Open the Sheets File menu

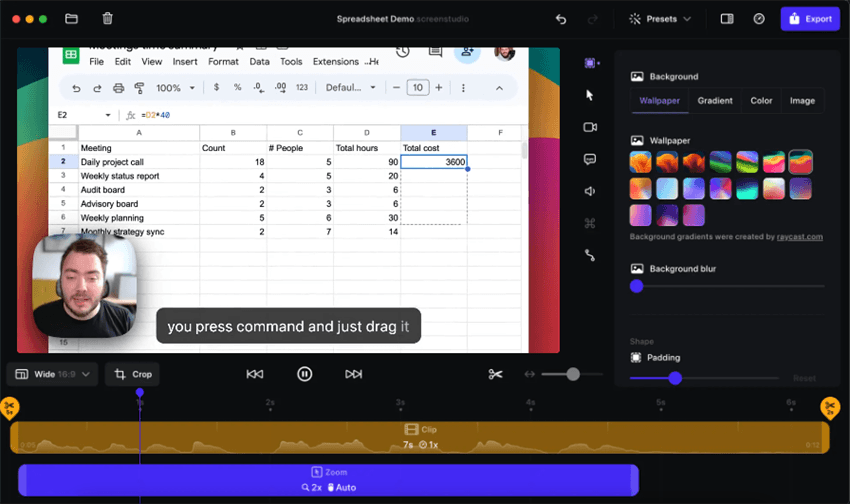96,62
